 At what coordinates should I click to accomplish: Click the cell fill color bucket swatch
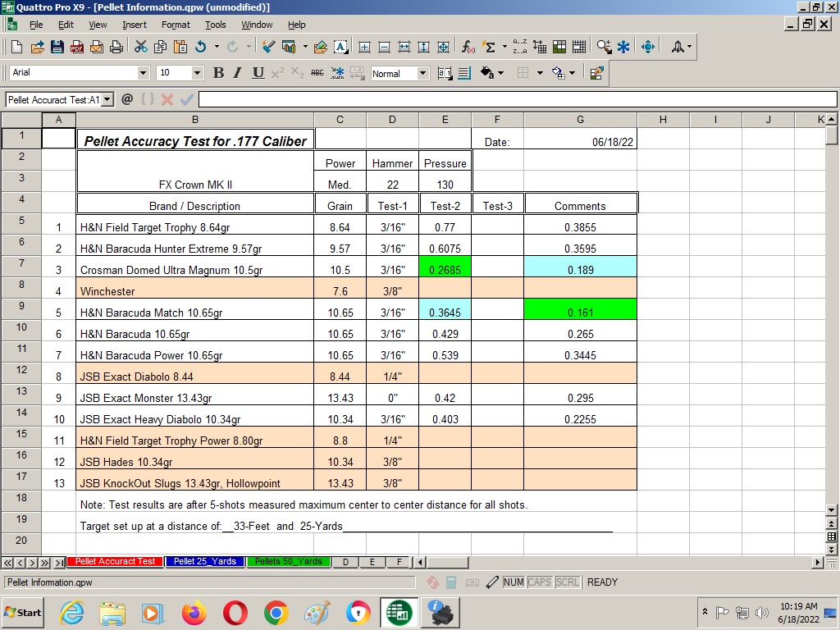(559, 73)
